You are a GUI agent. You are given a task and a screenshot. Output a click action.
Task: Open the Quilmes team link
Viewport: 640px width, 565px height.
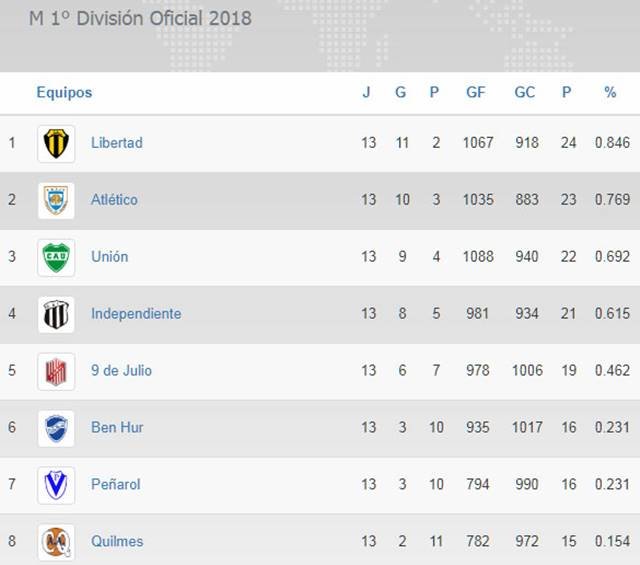(x=117, y=542)
